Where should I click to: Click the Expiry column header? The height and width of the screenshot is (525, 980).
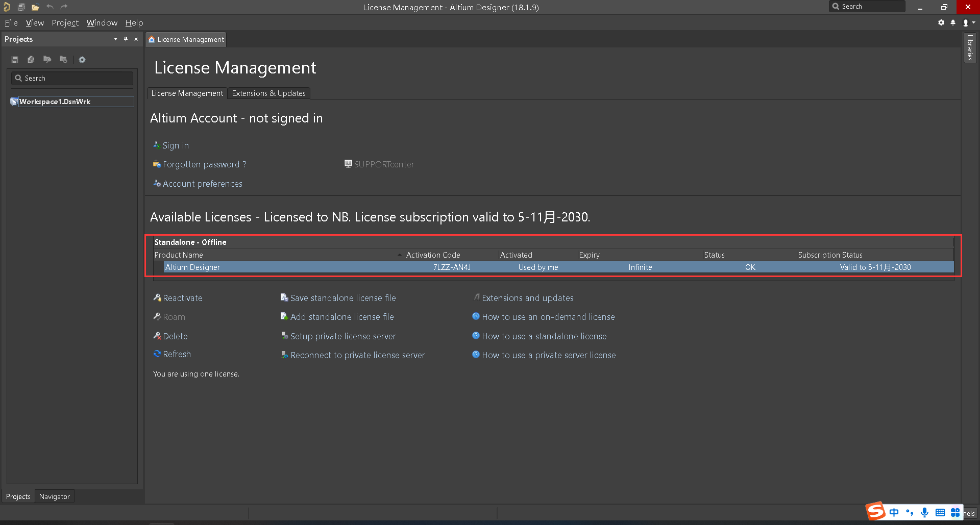pos(640,255)
